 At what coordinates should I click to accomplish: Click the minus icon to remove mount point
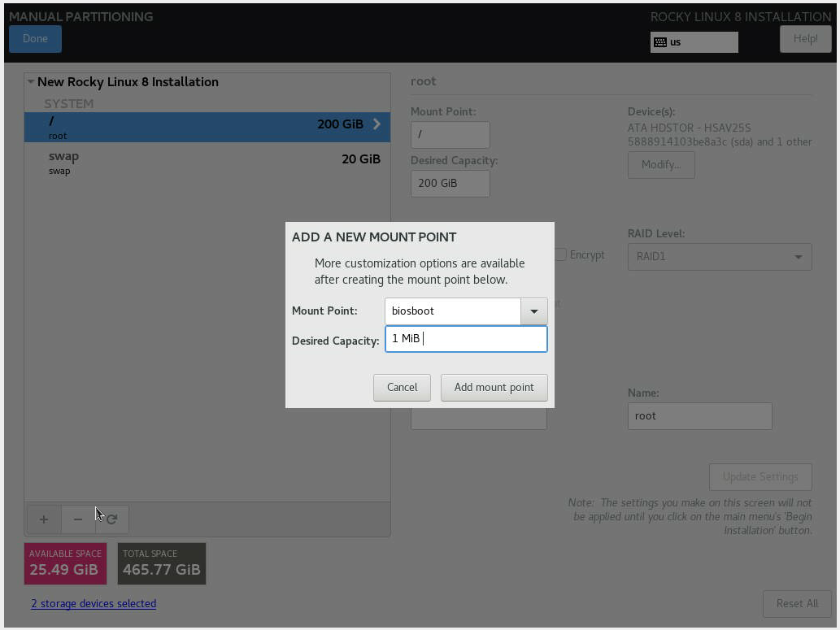click(78, 519)
